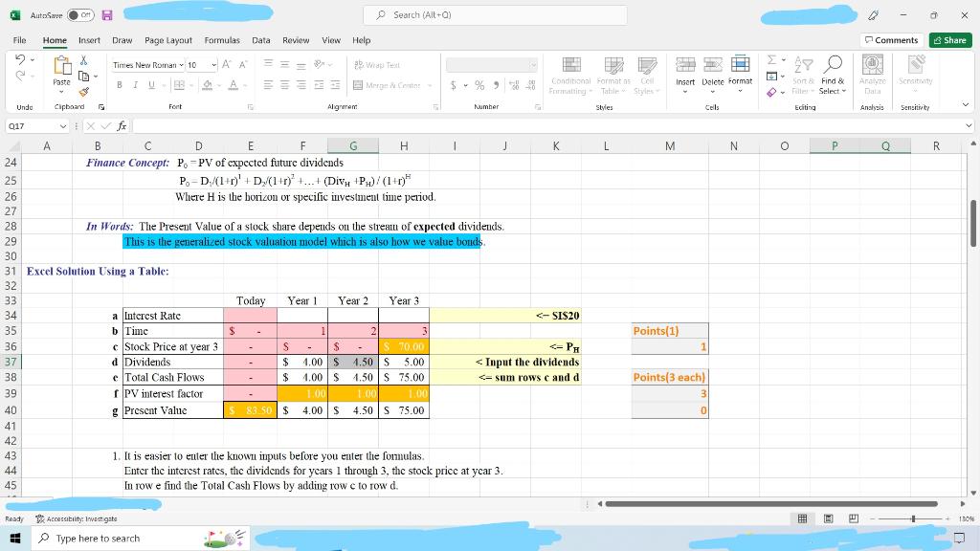Viewport: 980px width, 551px height.
Task: Open the Borders dropdown arrow
Action: [190, 85]
